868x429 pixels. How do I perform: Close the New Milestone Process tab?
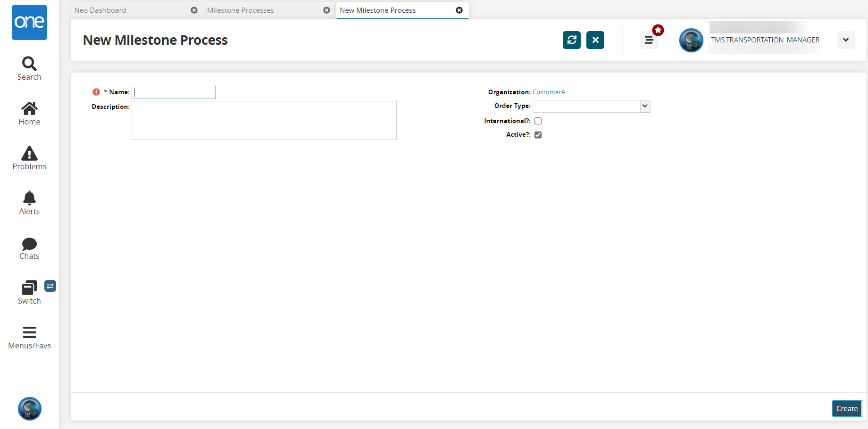(459, 10)
